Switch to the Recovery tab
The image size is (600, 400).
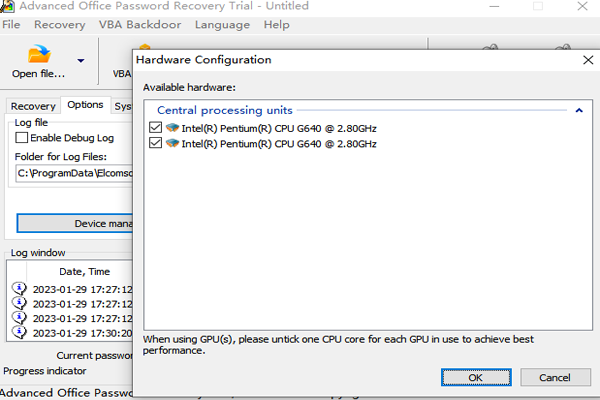point(33,106)
